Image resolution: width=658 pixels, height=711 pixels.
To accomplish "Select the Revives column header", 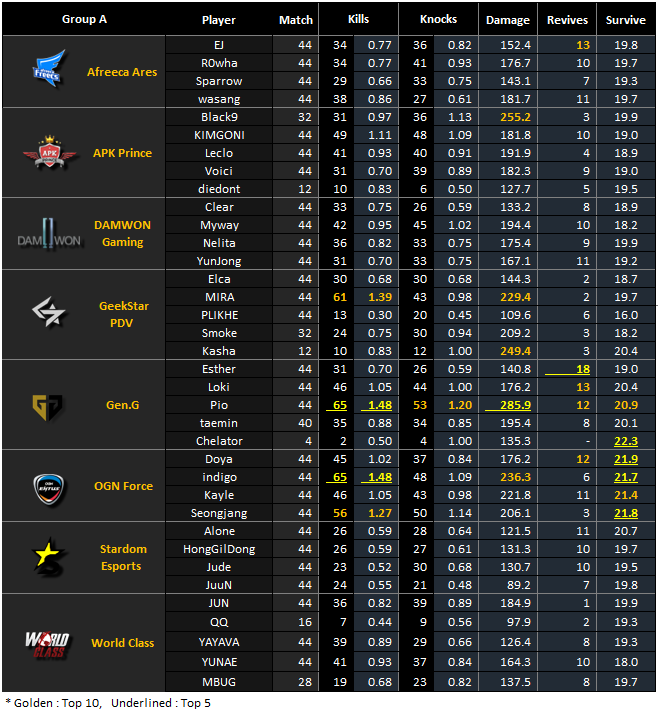I will [568, 19].
